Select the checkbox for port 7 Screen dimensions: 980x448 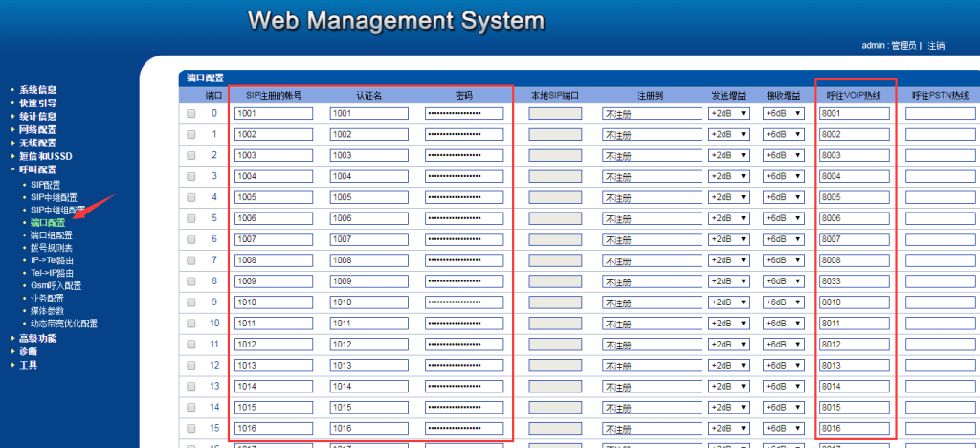pyautogui.click(x=191, y=260)
